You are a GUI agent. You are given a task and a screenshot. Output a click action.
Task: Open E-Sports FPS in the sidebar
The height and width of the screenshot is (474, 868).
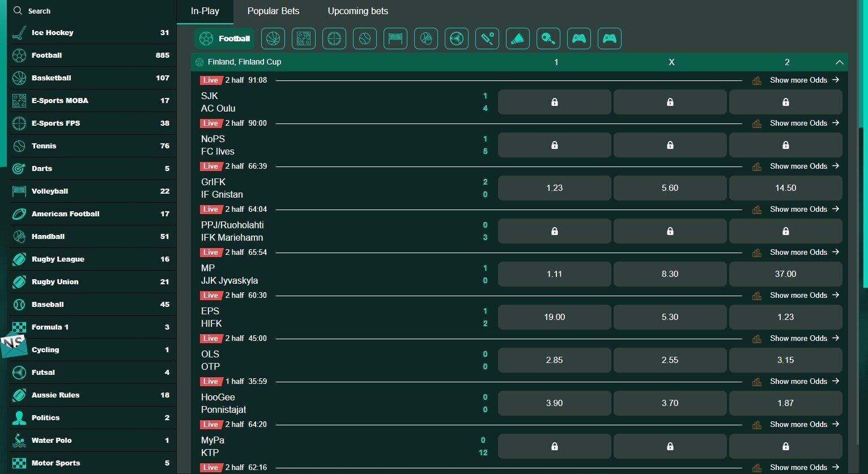coord(91,123)
